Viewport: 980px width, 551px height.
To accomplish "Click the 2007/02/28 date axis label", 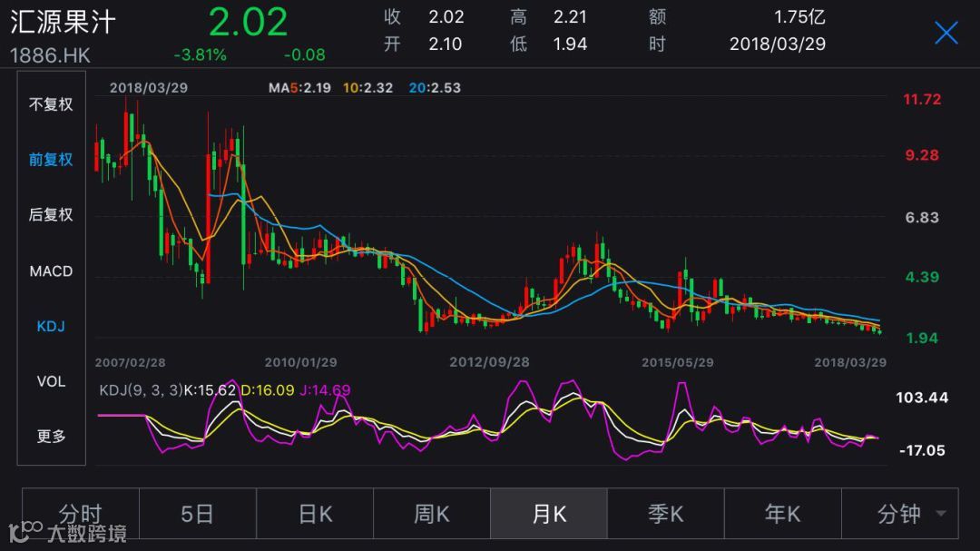I will pyautogui.click(x=130, y=362).
